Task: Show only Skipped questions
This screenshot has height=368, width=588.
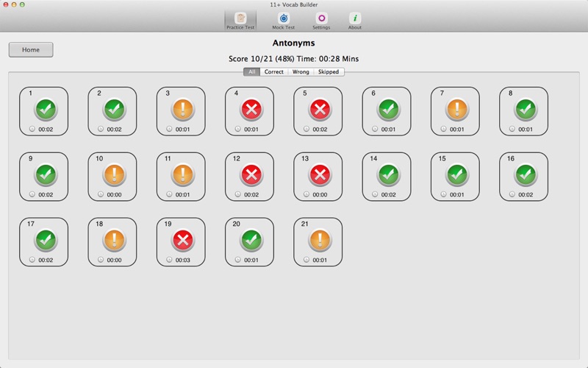Action: click(329, 71)
